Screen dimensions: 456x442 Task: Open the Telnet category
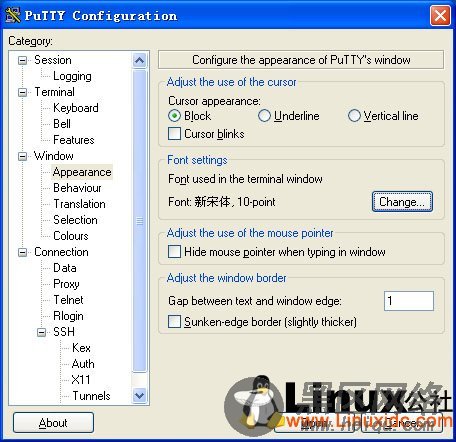coord(68,300)
